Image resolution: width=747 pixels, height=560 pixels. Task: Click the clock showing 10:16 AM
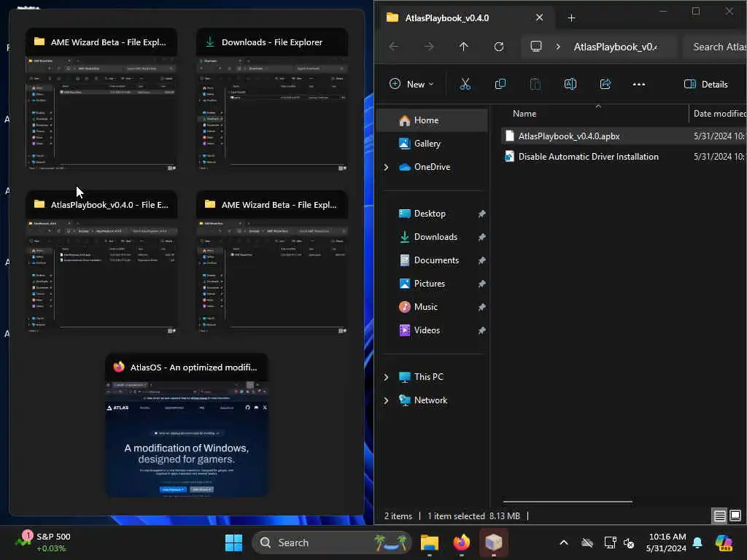tap(667, 537)
